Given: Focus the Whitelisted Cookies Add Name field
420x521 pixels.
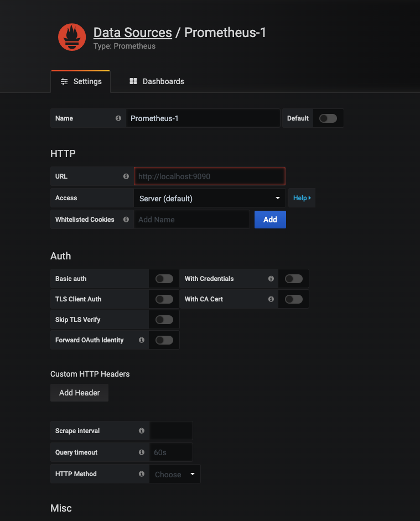Looking at the screenshot, I should click(x=191, y=220).
